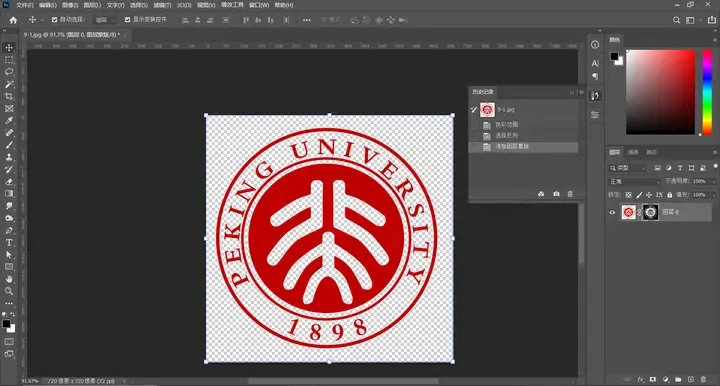Screen dimensions: 720x386
Task: Open the Image menu
Action: 70,5
